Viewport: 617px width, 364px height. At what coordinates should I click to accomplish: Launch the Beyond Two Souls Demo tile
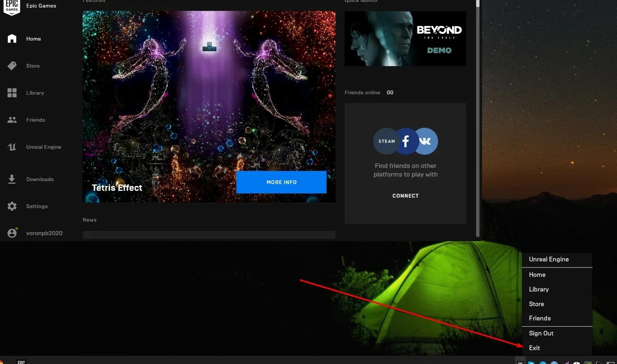click(x=405, y=39)
